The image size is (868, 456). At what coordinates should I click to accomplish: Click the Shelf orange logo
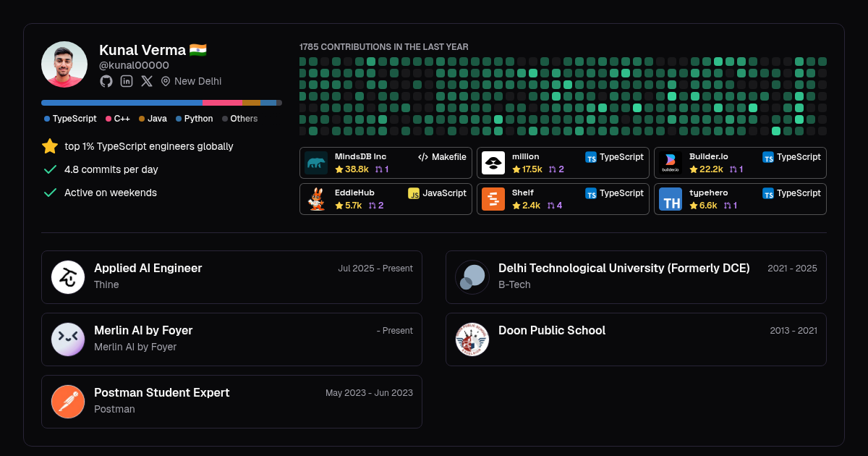(493, 199)
